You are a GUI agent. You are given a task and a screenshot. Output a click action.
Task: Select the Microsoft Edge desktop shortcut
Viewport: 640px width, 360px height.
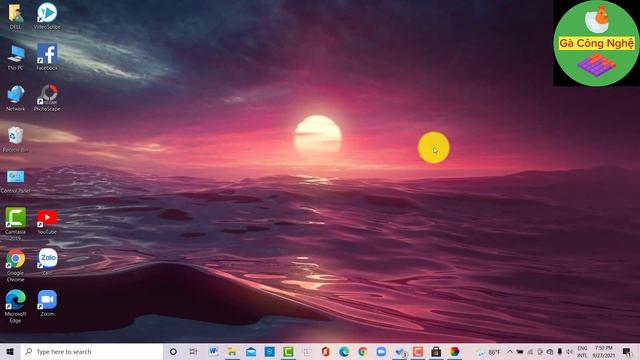pos(16,306)
